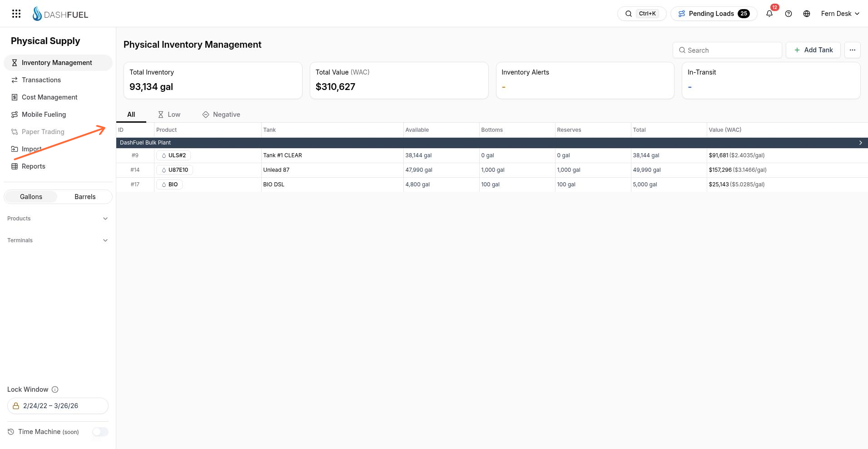
Task: Open the Fern Desk user dropdown
Action: coord(840,14)
